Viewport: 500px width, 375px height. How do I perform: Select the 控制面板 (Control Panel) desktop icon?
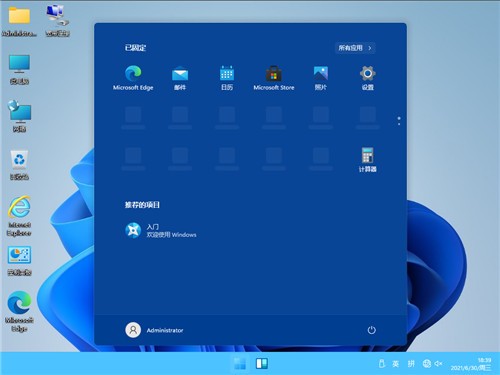(19, 261)
